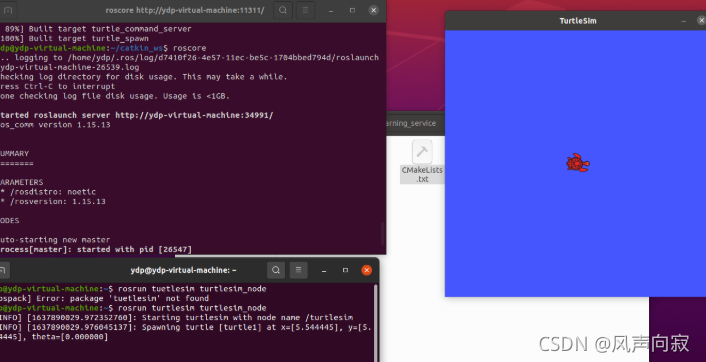Screen dimensions: 706x362
Task: Select the lower terminal's ydp@ydp-virtual-machine title
Action: (183, 270)
